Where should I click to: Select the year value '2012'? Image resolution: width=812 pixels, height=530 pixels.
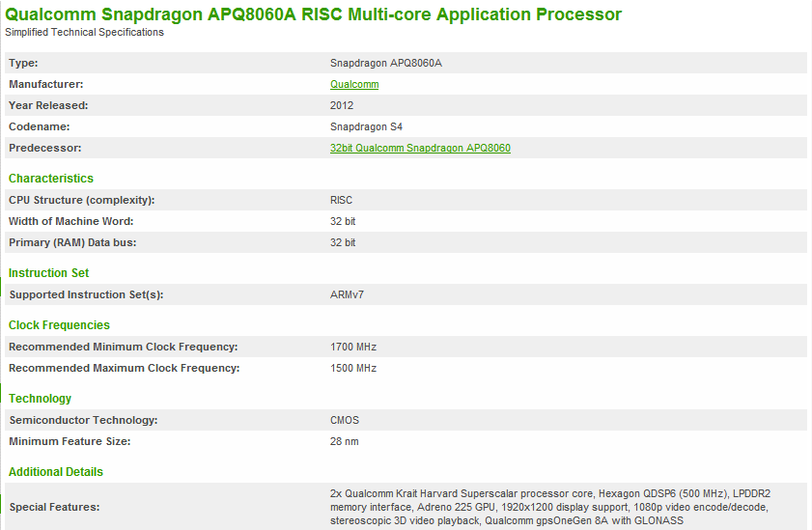tap(342, 105)
